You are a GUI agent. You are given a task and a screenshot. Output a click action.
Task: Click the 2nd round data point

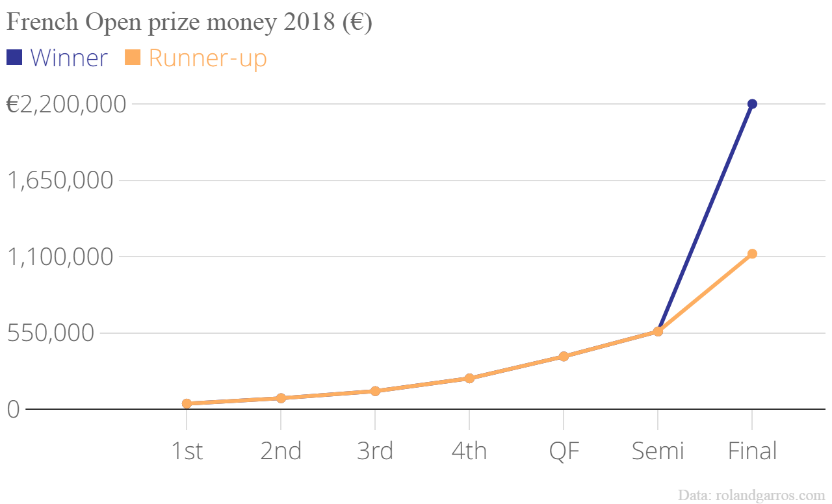pos(281,398)
